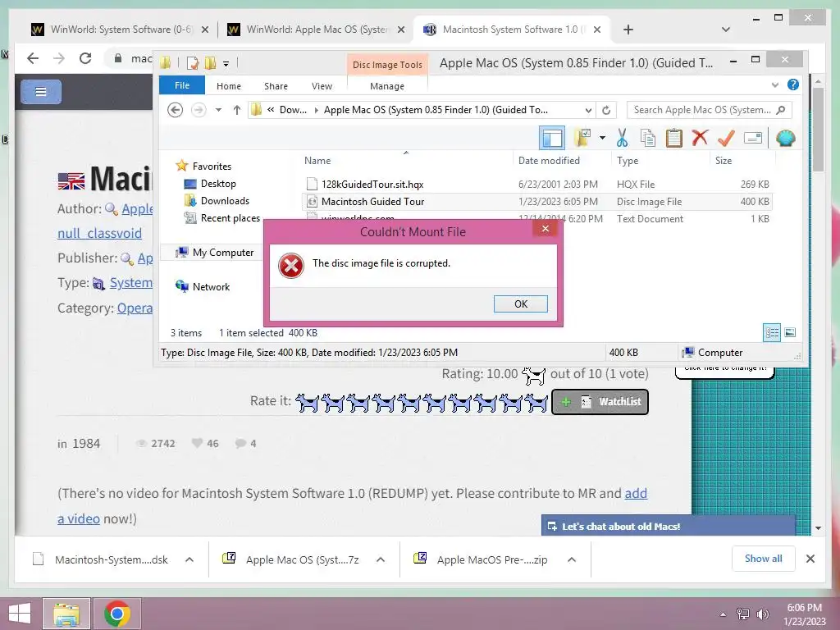This screenshot has width=840, height=630.
Task: Close the Couldn't Mount File dialog
Action: pos(546,230)
